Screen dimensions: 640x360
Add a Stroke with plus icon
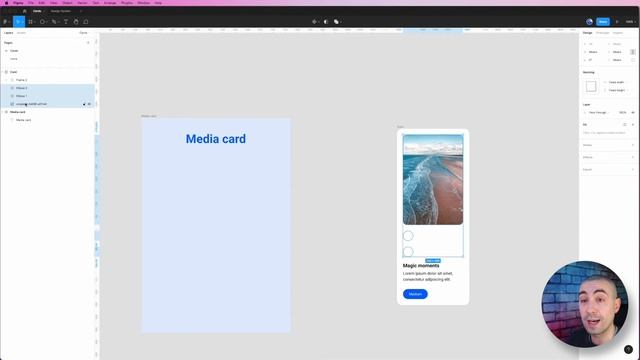(x=633, y=145)
